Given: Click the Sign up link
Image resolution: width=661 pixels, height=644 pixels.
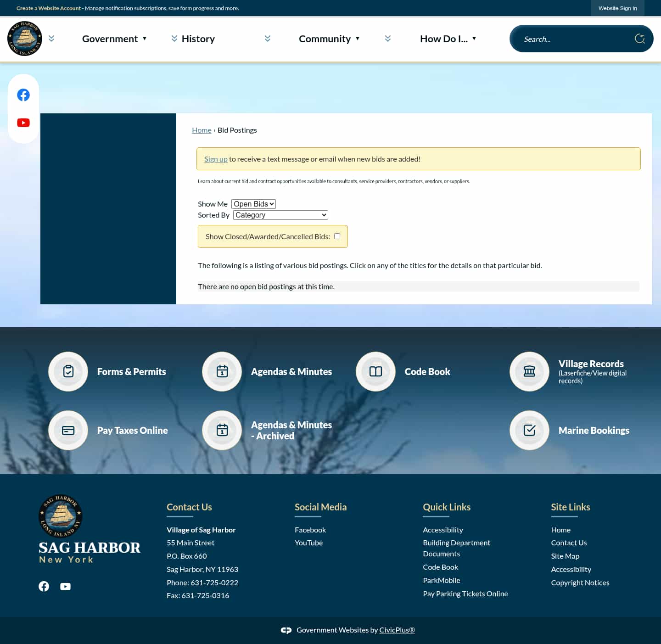Looking at the screenshot, I should pyautogui.click(x=216, y=158).
